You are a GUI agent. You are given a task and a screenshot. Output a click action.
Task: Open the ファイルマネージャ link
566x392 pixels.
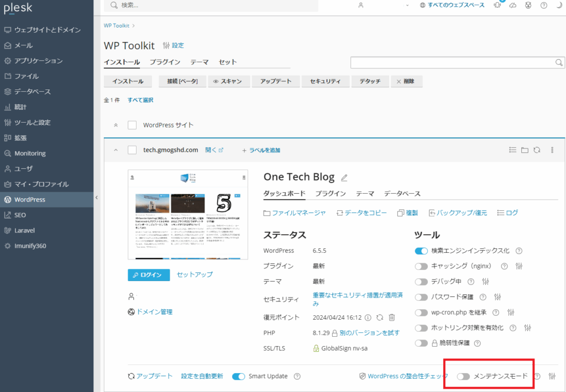[295, 213]
